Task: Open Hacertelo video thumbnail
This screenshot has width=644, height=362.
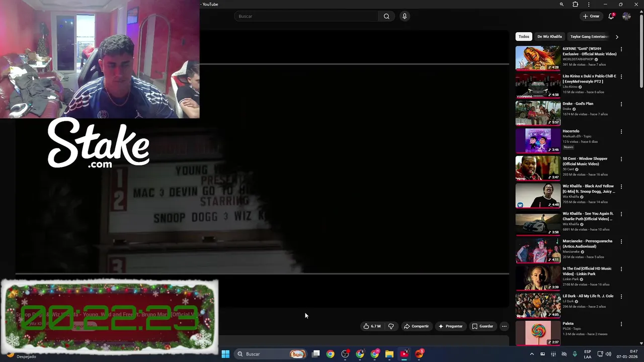Action: tap(538, 140)
